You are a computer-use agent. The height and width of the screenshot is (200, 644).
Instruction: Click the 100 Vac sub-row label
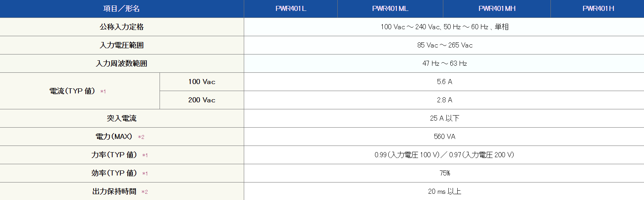[x=201, y=82]
